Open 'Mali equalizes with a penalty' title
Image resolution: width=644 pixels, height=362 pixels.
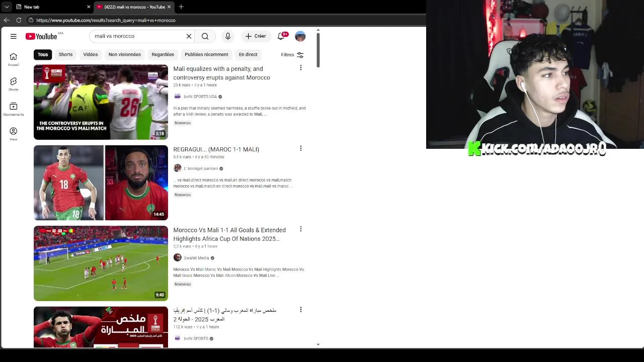(x=222, y=73)
